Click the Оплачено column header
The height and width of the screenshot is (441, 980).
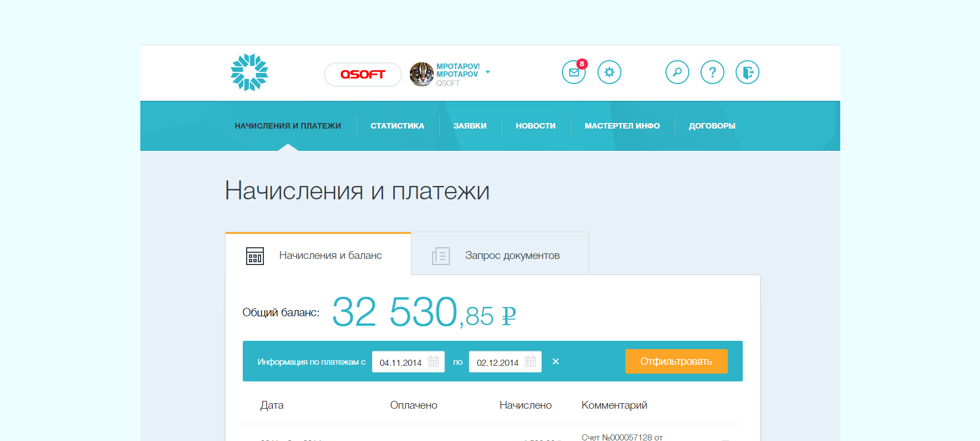(x=414, y=405)
